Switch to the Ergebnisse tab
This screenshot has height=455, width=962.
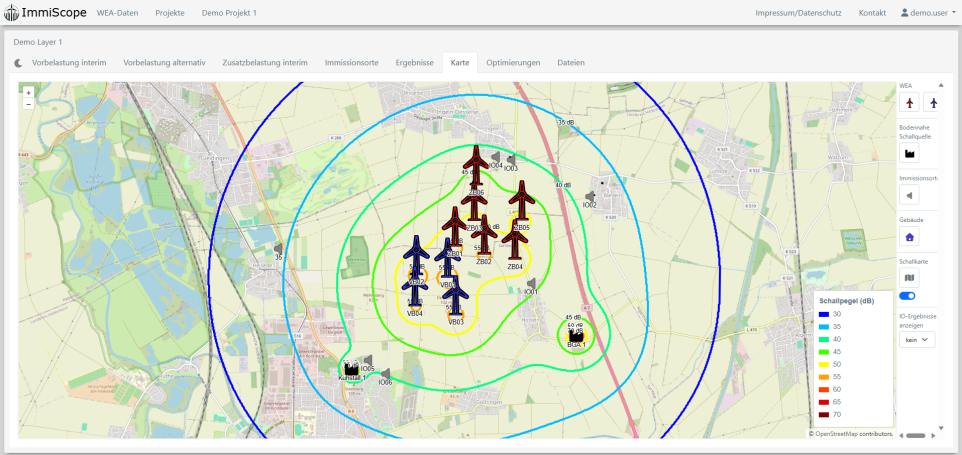click(x=415, y=63)
